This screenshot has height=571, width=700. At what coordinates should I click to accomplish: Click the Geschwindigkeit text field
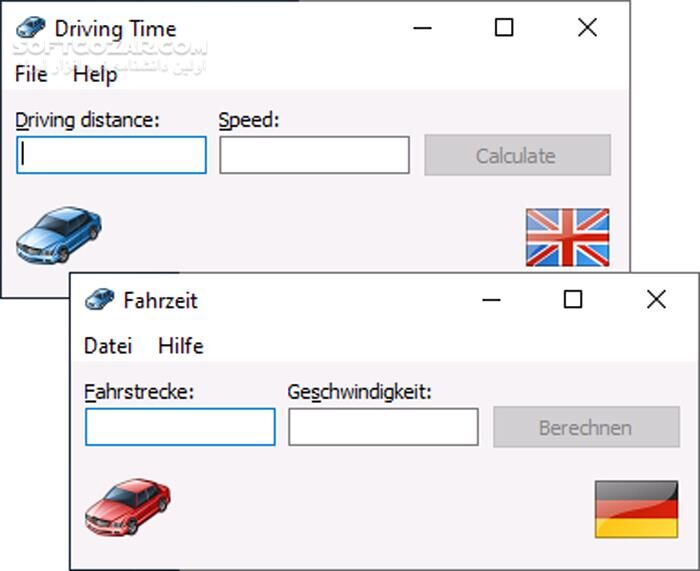point(383,427)
